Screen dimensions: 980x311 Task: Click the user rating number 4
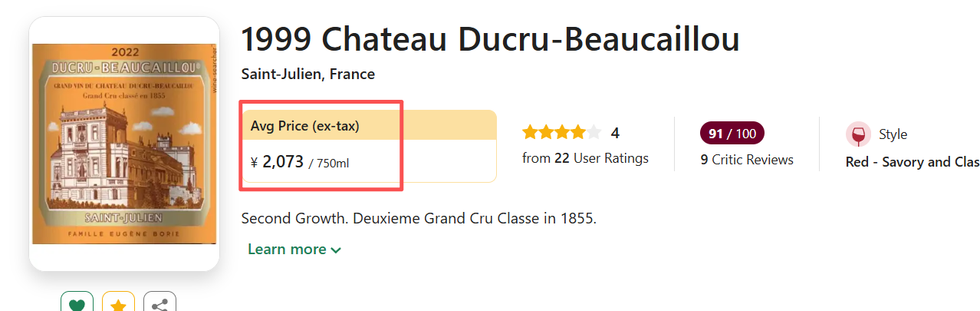[615, 134]
